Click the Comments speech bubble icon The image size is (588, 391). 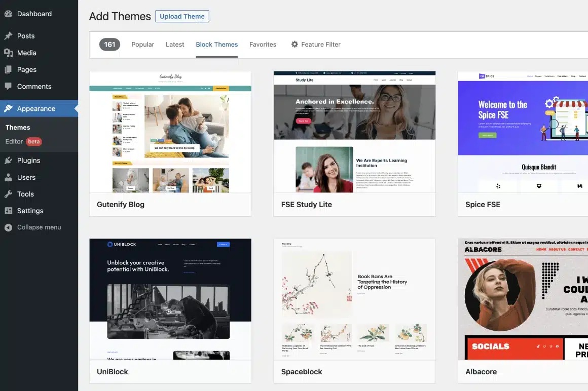(8, 86)
